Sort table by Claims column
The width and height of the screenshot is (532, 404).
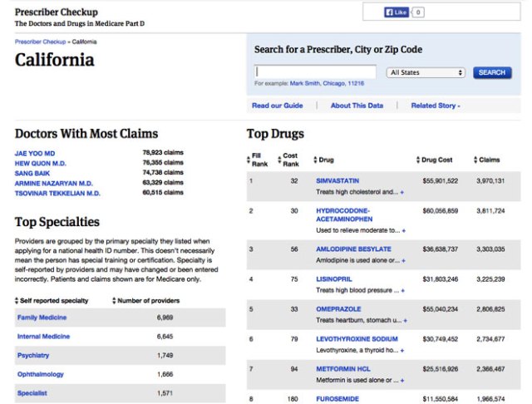click(475, 160)
